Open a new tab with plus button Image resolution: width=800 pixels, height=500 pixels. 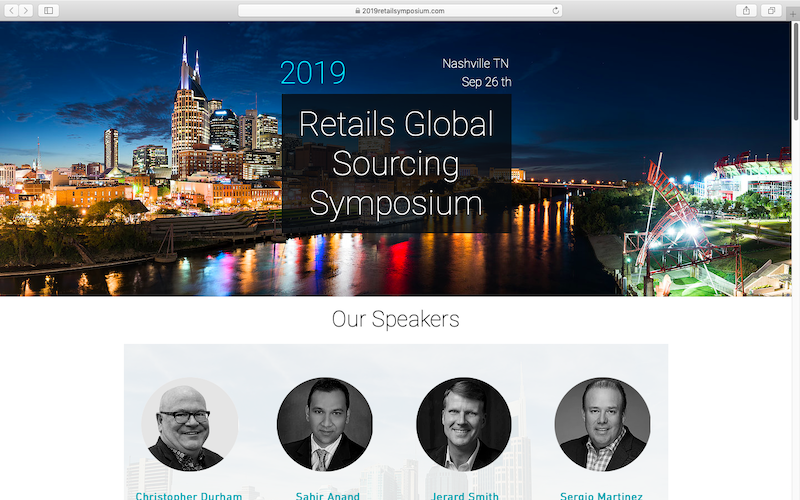click(792, 14)
